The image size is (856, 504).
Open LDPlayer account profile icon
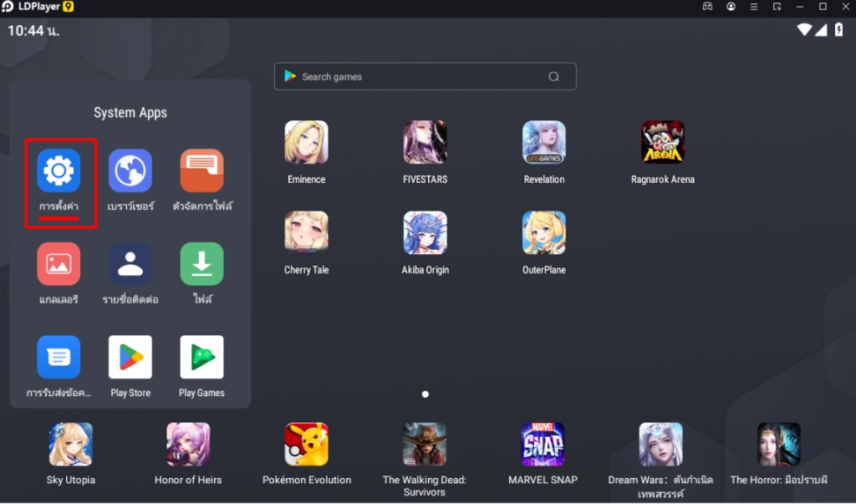pyautogui.click(x=731, y=7)
